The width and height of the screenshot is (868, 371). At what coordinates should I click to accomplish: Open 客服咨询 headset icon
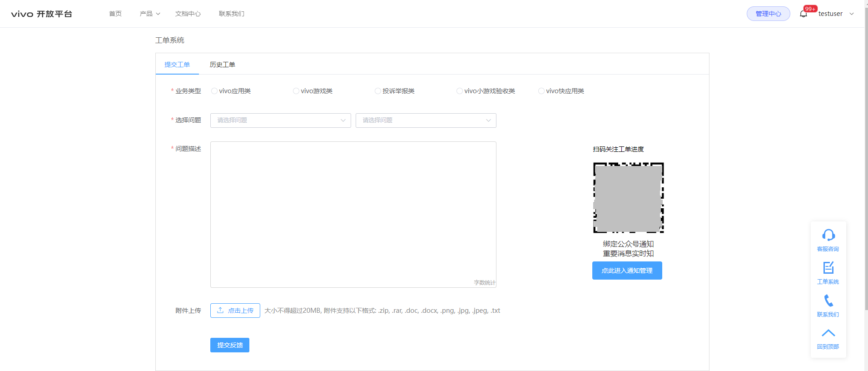click(828, 236)
